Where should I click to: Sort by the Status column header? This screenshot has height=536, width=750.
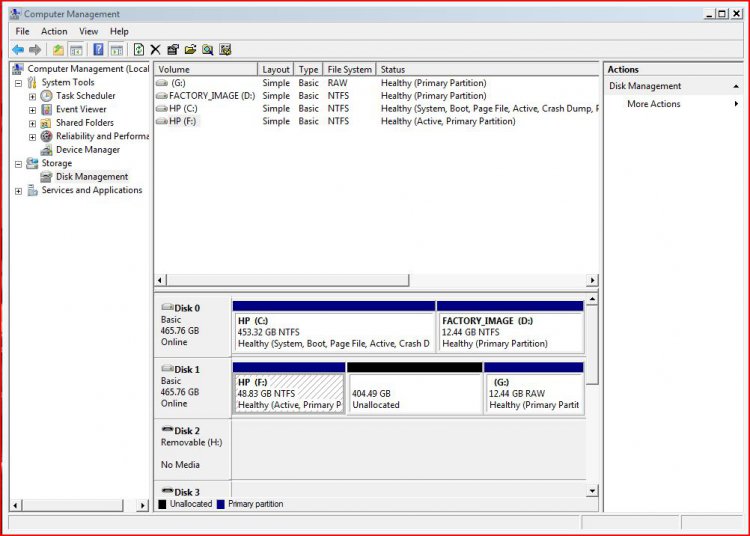[x=487, y=69]
